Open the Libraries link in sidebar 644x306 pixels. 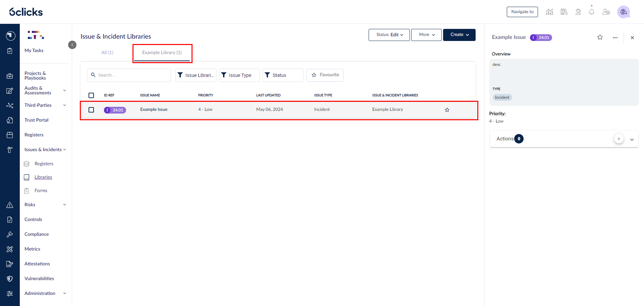point(43,177)
